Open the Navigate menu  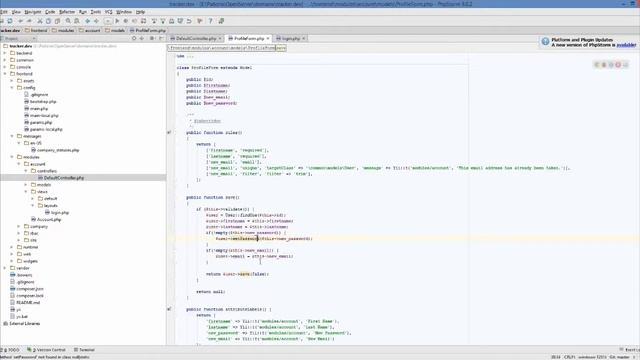[33, 12]
